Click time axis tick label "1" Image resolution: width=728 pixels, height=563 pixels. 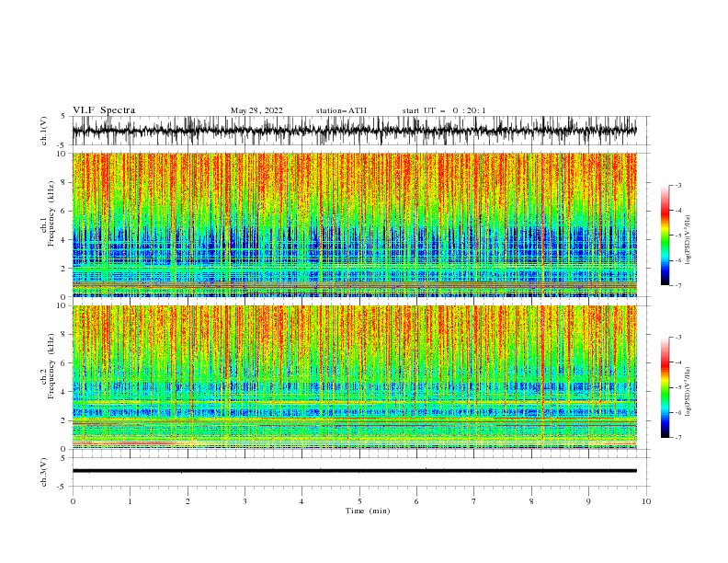130,501
